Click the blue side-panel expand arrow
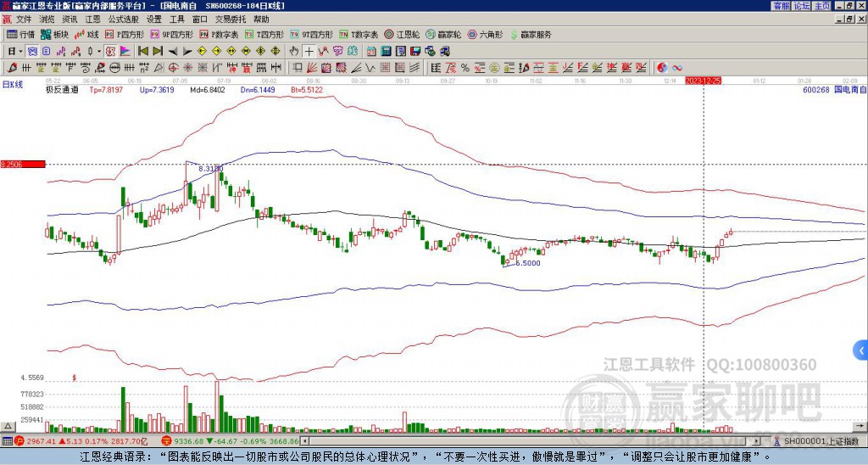The height and width of the screenshot is (465, 868). [x=861, y=350]
